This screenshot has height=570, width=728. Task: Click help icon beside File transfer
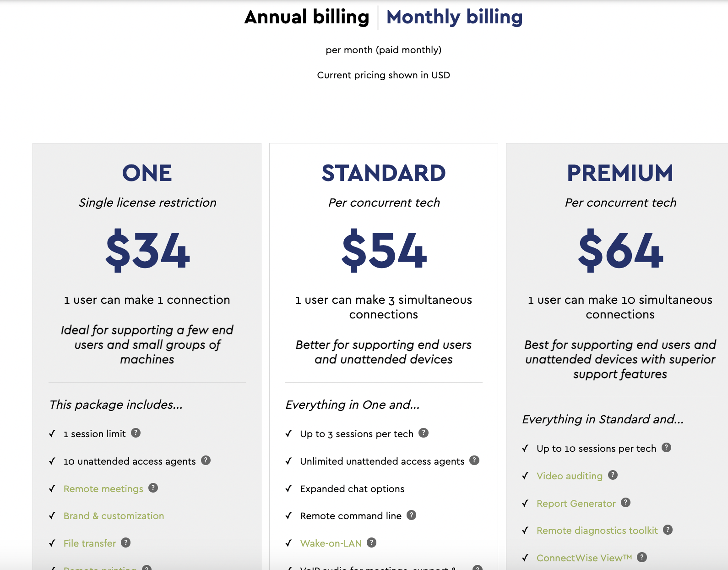click(x=126, y=543)
